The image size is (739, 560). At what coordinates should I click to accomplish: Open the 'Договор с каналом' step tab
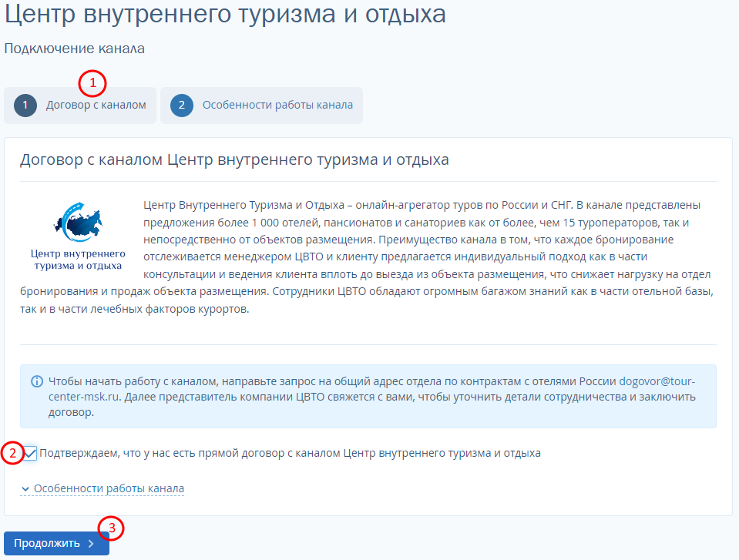(x=80, y=106)
